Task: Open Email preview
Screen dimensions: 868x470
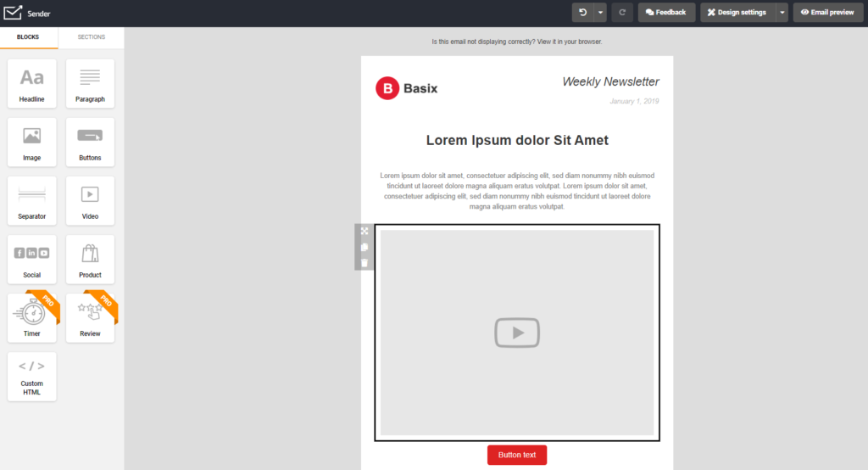Action: tap(827, 12)
